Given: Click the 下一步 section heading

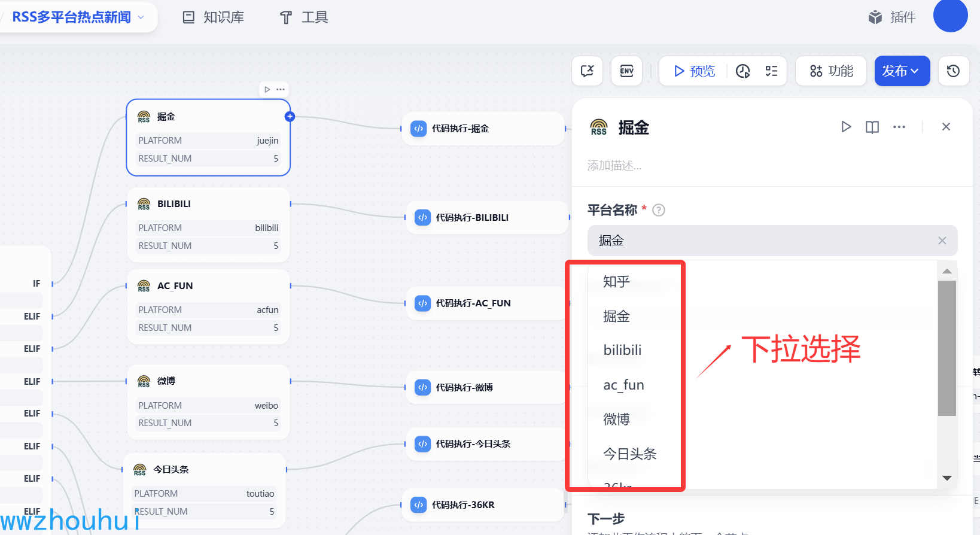Looking at the screenshot, I should click(606, 519).
